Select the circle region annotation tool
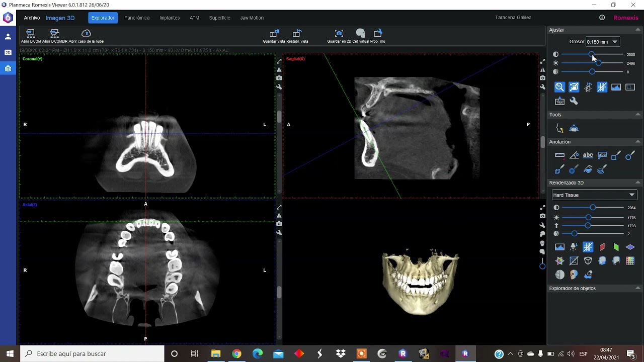 point(630,156)
